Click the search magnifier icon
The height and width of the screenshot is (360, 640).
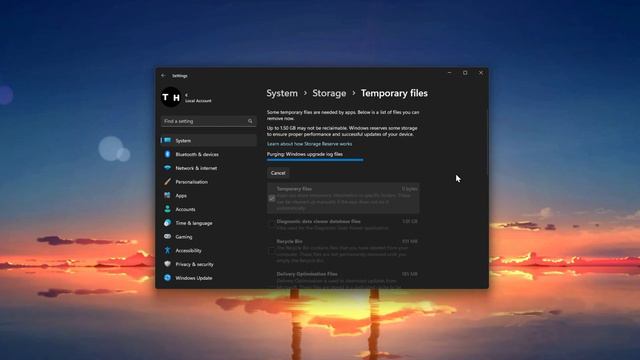pos(250,121)
